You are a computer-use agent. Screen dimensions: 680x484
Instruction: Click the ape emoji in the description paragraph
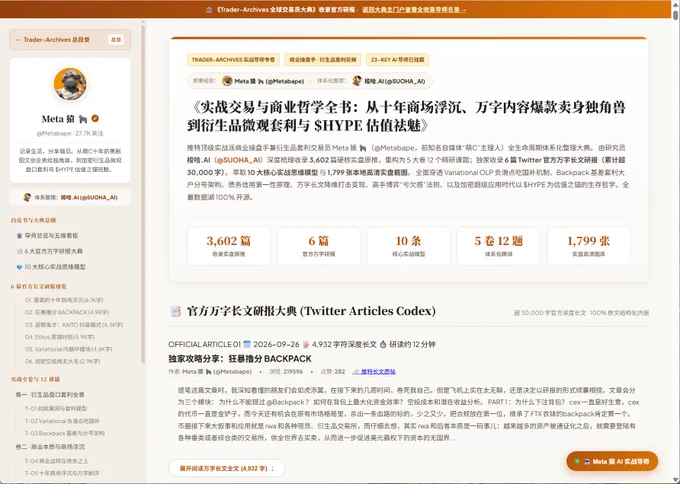point(363,148)
